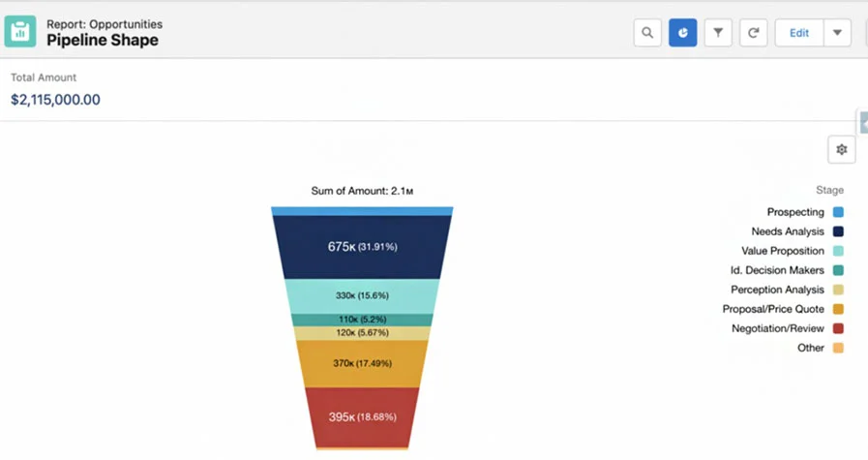Select the 110K (5.2%) funnel segment

(362, 320)
